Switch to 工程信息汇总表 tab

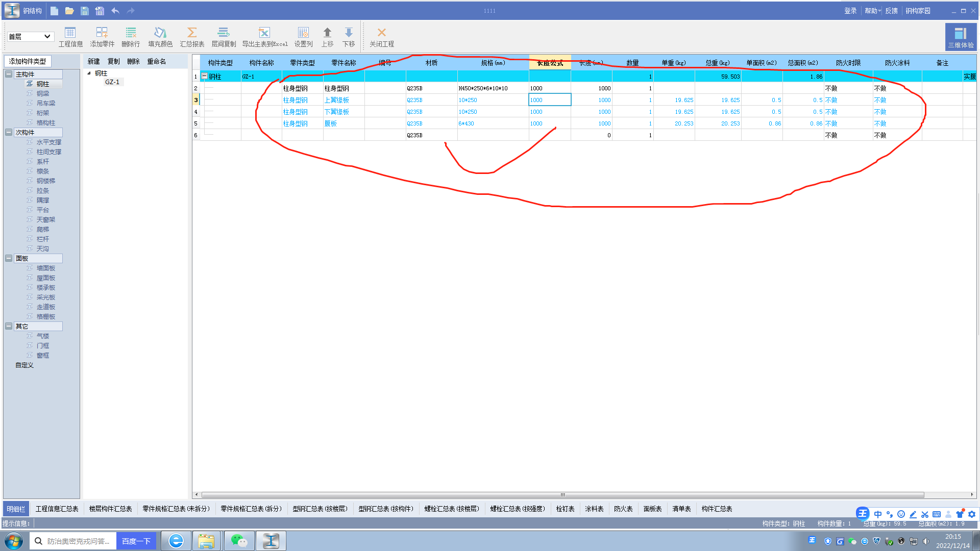coord(57,509)
